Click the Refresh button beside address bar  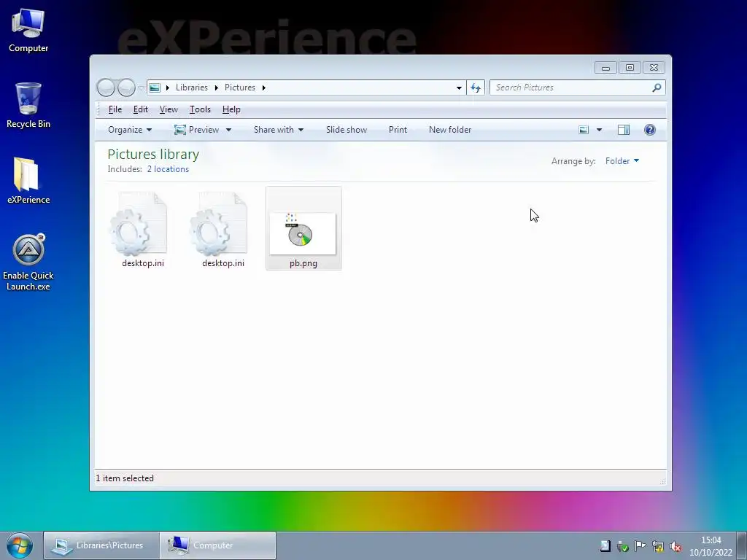476,87
